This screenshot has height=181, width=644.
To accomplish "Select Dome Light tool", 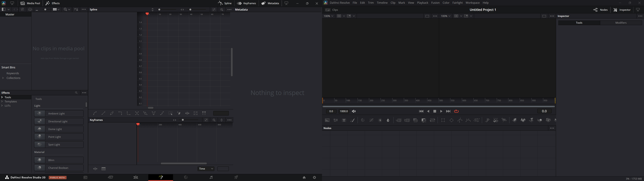I will tap(59, 129).
